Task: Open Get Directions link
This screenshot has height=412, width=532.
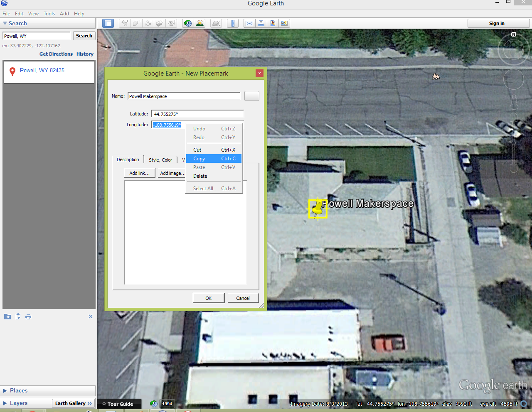Action: pyautogui.click(x=56, y=54)
